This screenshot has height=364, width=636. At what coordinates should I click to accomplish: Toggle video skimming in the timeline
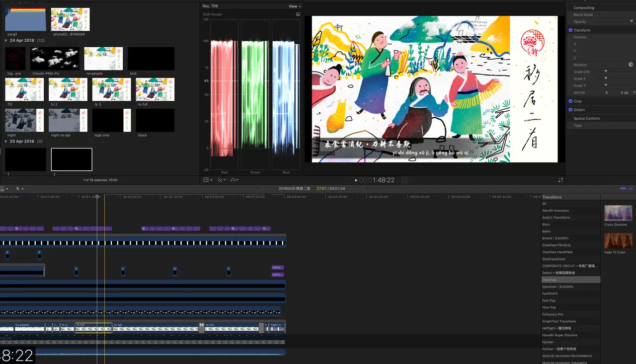click(623, 189)
